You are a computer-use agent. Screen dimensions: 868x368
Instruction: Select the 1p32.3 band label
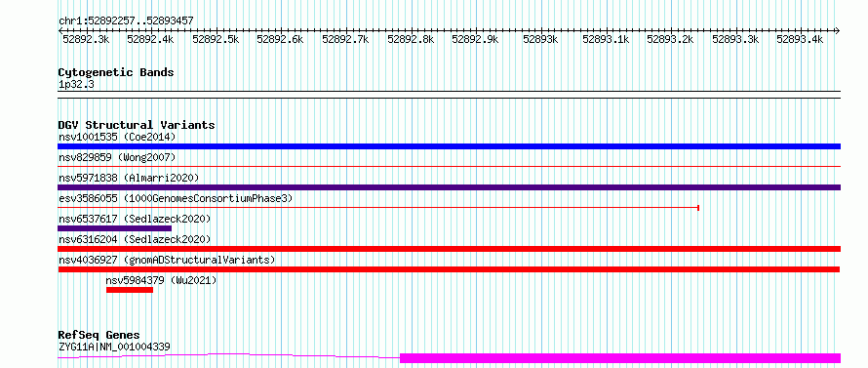[x=76, y=85]
